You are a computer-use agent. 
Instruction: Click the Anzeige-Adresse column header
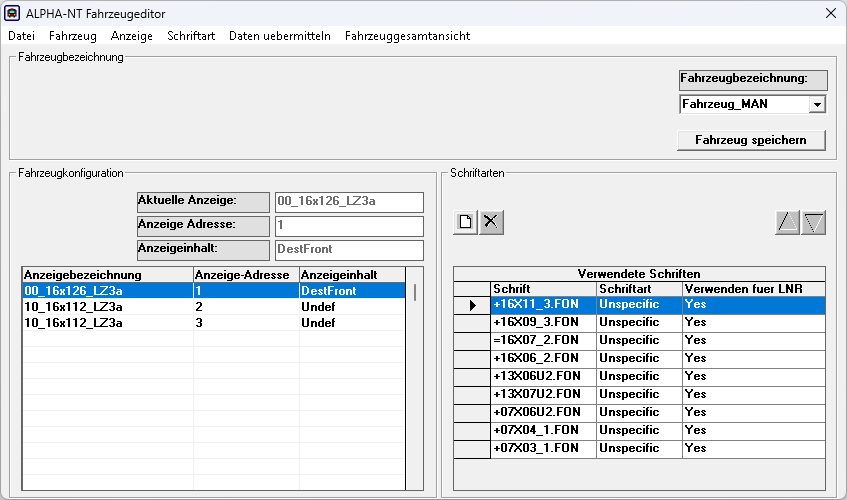point(246,275)
